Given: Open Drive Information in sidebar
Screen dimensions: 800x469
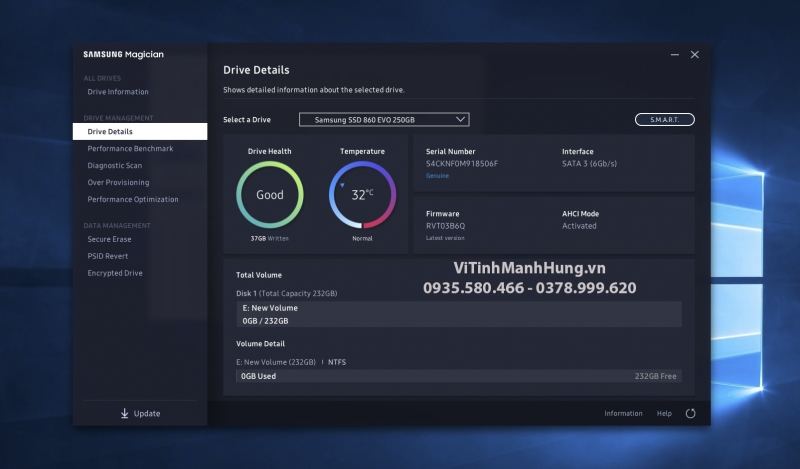Looking at the screenshot, I should (118, 92).
